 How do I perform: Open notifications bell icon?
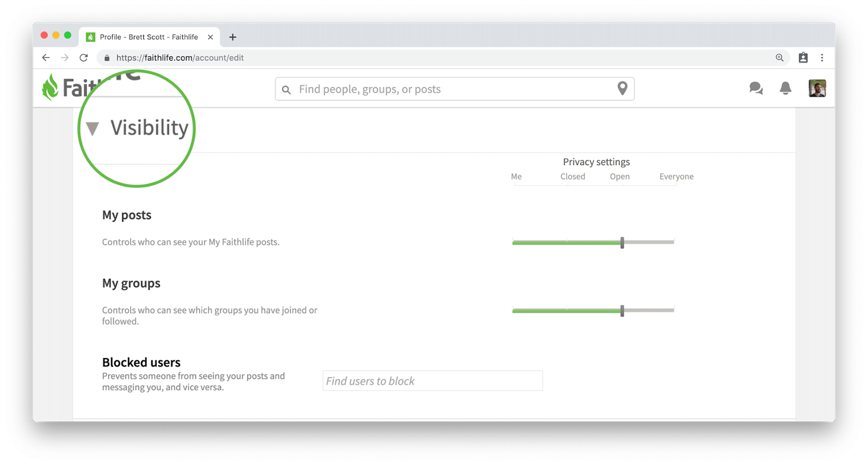[786, 88]
